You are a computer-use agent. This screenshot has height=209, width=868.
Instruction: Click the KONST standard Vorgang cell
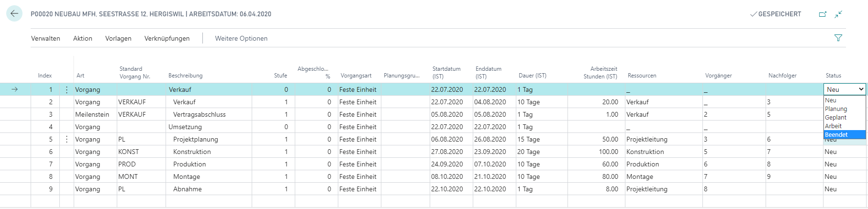point(141,152)
